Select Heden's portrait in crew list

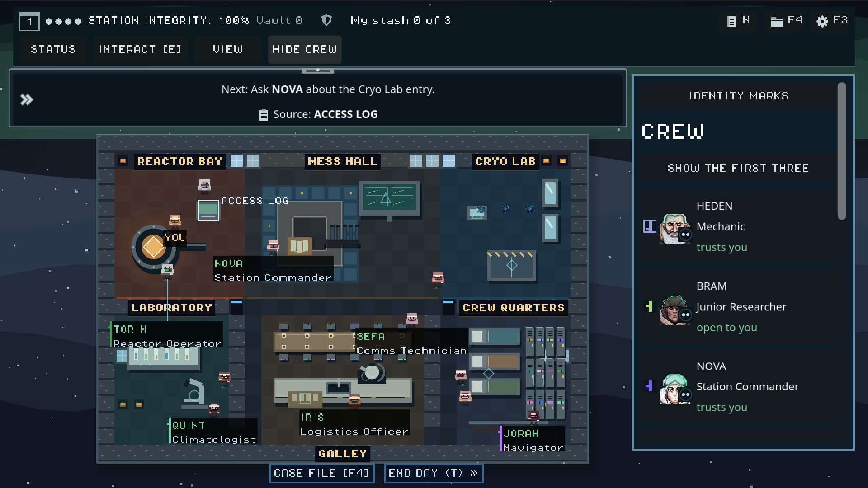[675, 229]
